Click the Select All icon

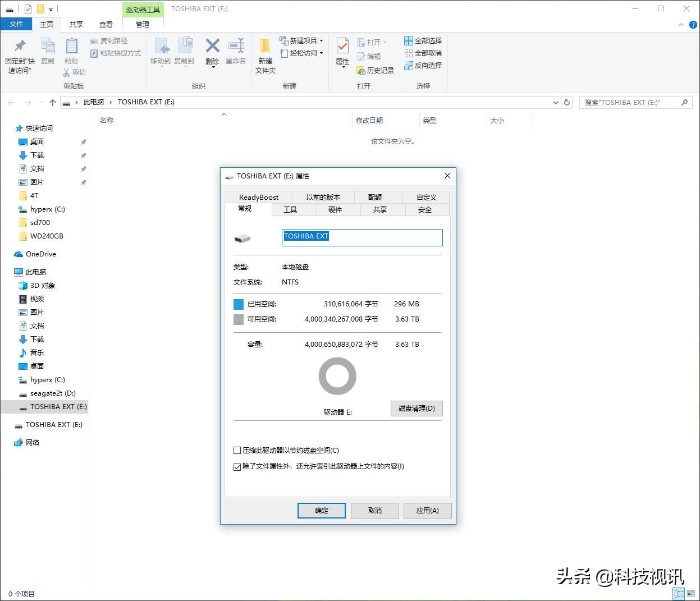[x=409, y=41]
